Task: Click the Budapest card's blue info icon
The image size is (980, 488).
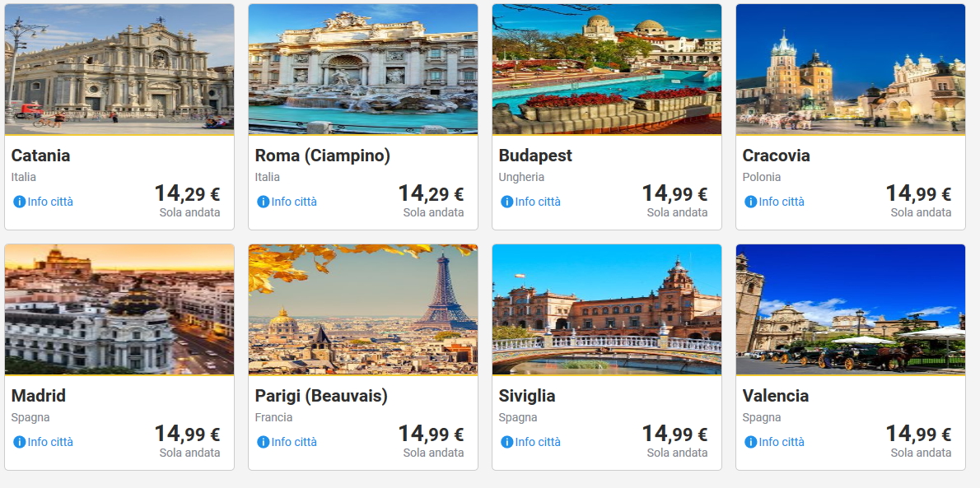Action: tap(506, 202)
